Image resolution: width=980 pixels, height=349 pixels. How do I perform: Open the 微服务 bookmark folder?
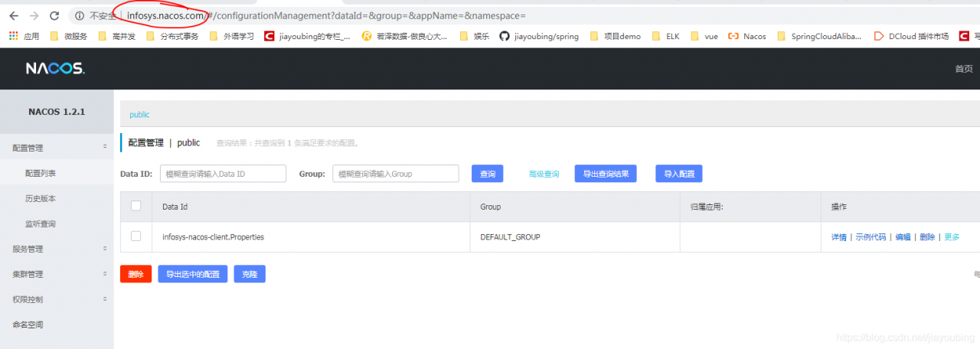coord(68,36)
